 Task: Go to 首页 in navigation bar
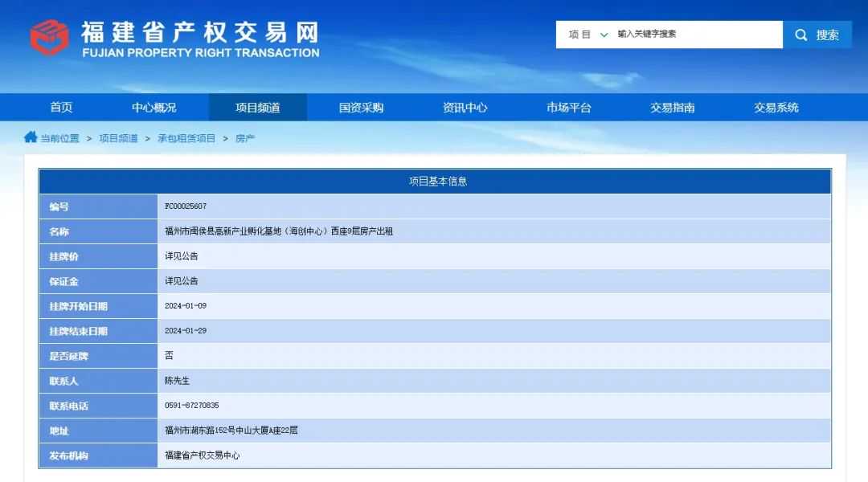click(x=61, y=108)
